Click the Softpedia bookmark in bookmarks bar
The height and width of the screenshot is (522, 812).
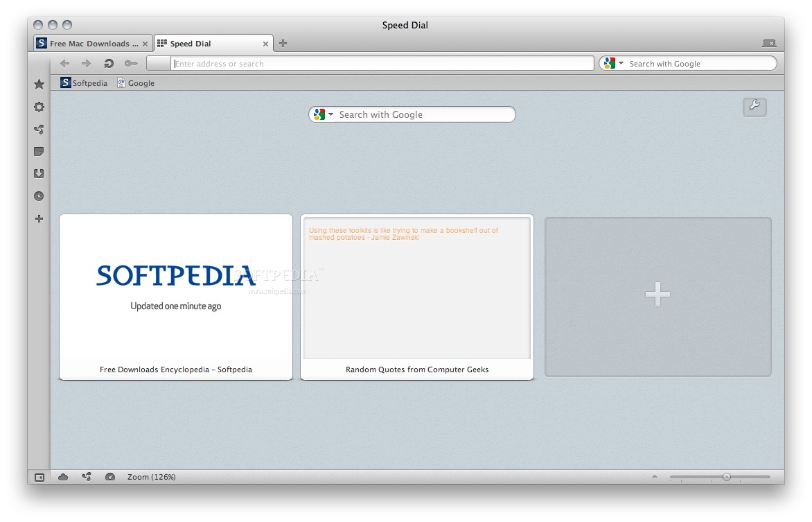[84, 83]
